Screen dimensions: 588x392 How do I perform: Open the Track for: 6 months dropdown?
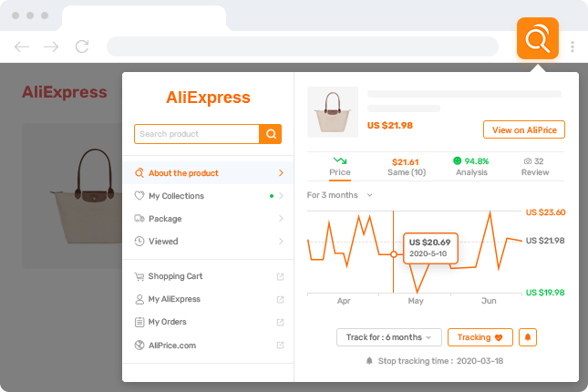point(389,337)
